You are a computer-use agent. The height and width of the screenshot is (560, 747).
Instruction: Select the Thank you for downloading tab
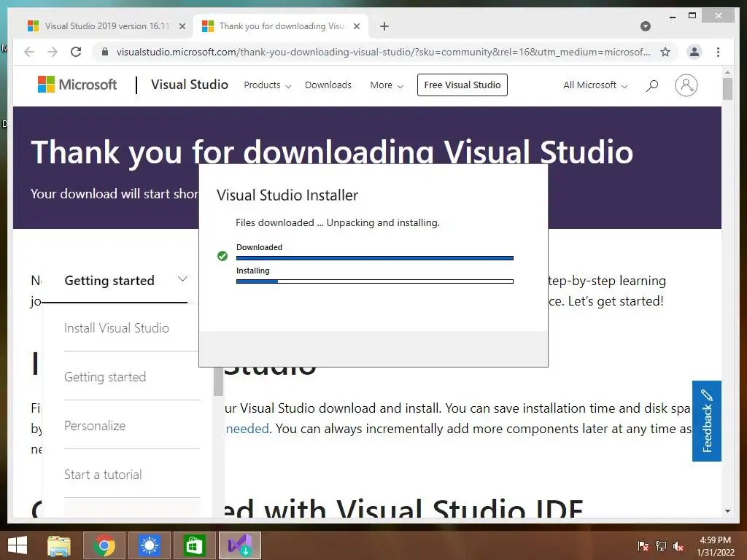281,26
